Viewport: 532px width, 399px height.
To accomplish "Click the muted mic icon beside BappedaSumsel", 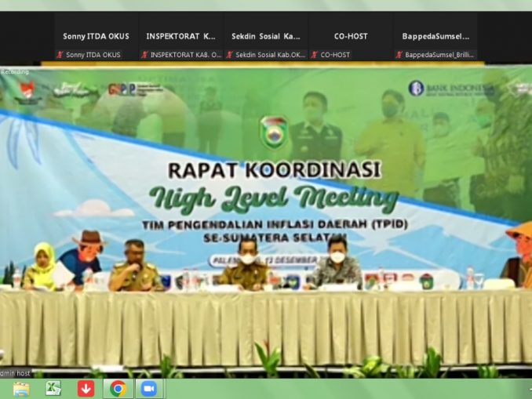I will (x=399, y=55).
